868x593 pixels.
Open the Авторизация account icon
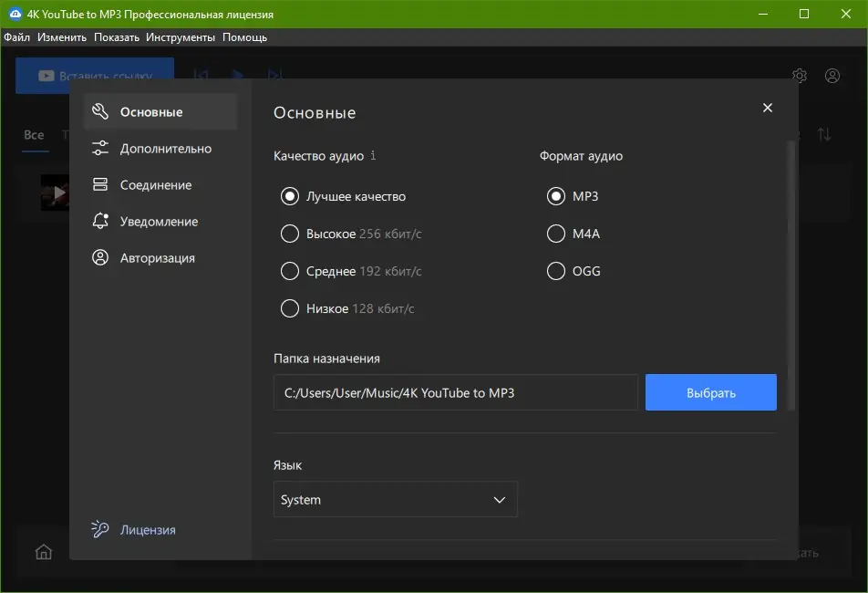pos(100,257)
